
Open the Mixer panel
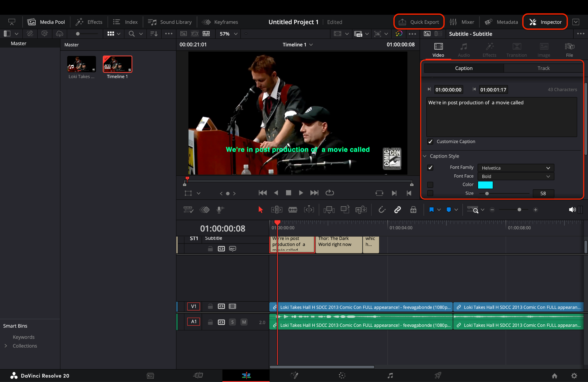[462, 22]
